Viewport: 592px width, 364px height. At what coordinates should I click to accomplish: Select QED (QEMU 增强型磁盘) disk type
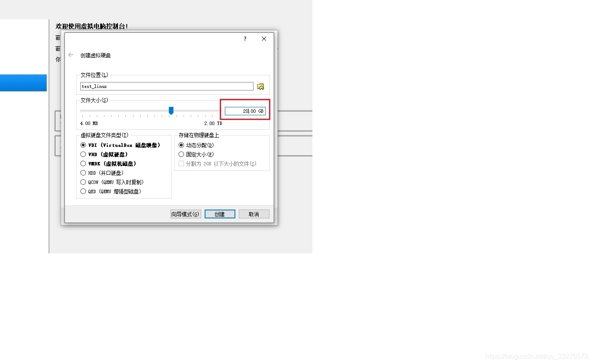pos(111,191)
